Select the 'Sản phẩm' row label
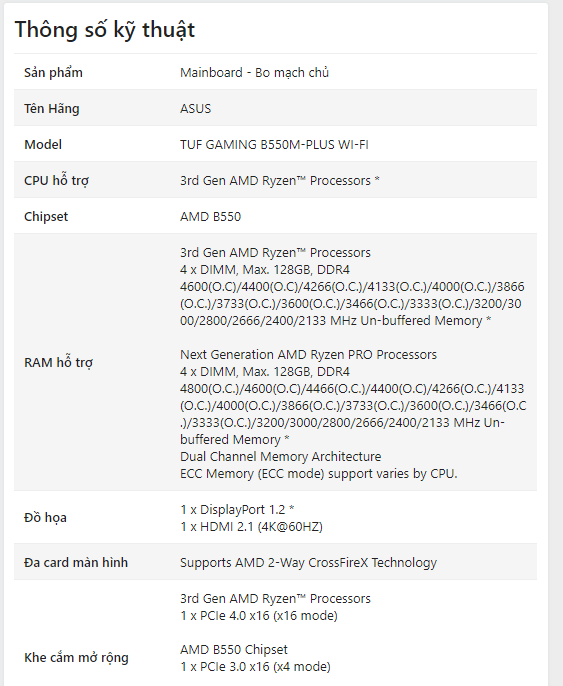Image resolution: width=563 pixels, height=686 pixels. (x=53, y=73)
